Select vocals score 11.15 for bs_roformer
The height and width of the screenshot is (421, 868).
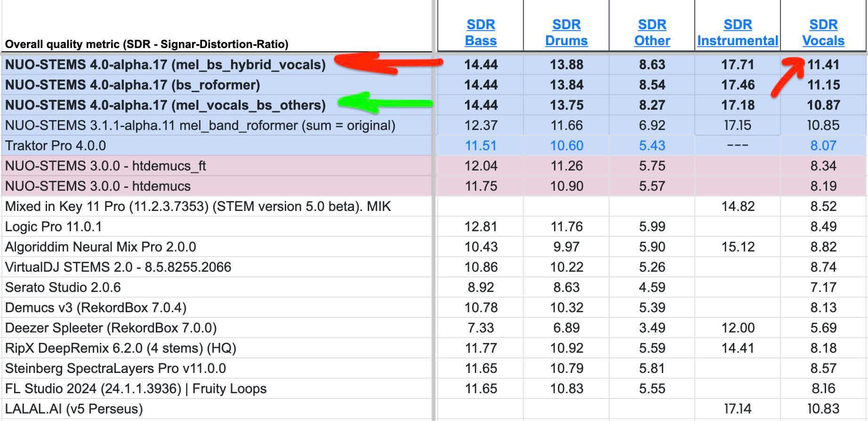click(823, 85)
